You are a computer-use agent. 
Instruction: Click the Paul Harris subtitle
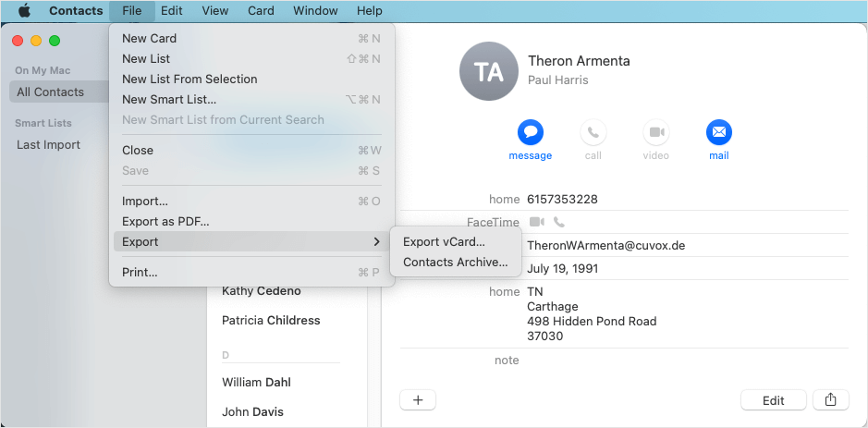click(x=558, y=80)
